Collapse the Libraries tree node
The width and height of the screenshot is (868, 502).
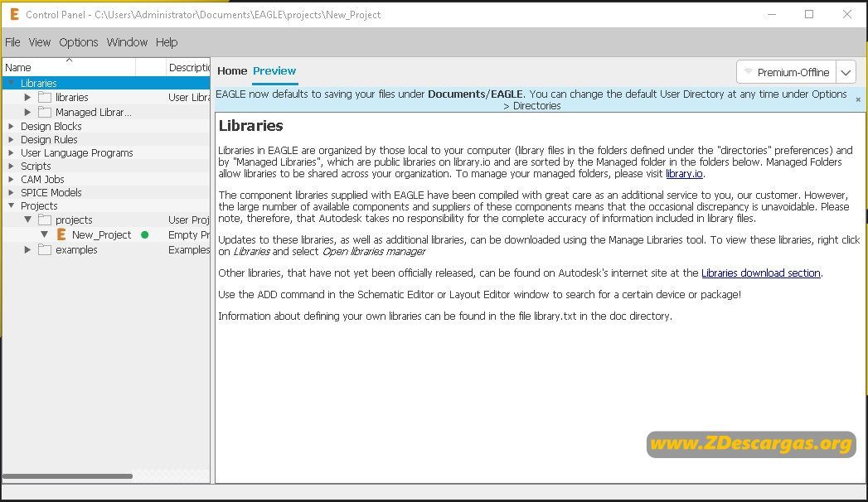point(11,83)
